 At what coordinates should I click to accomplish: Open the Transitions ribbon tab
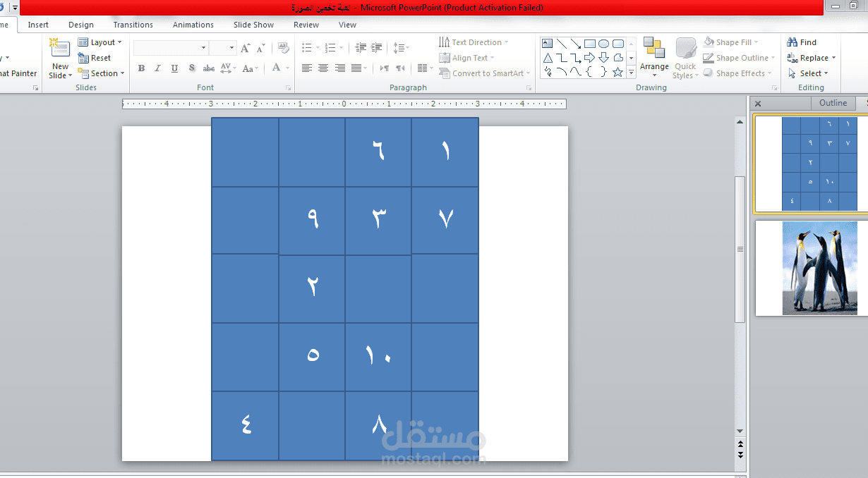(133, 25)
